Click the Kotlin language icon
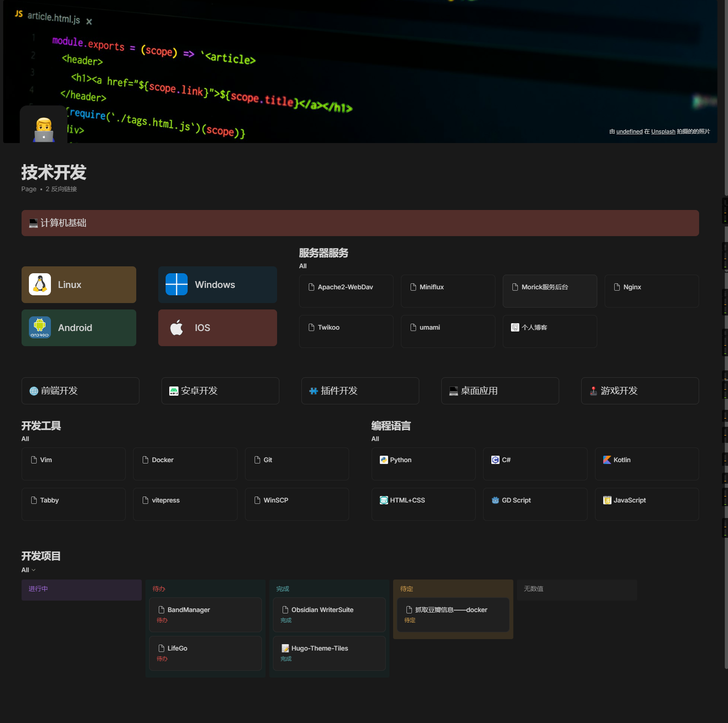Image resolution: width=728 pixels, height=723 pixels. pos(607,460)
